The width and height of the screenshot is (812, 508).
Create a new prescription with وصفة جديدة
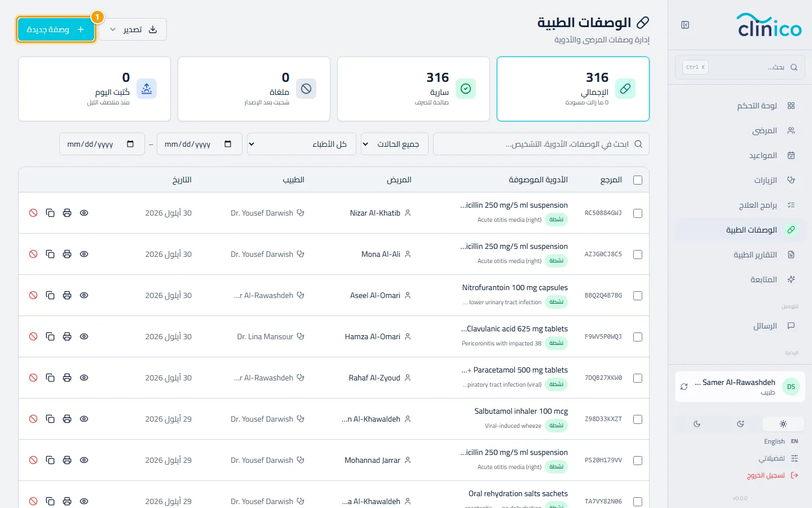[56, 29]
